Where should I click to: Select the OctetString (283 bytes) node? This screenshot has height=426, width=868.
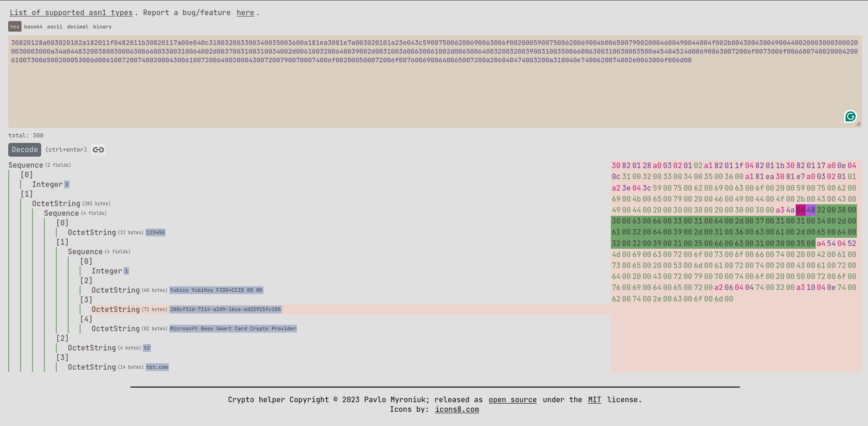[x=56, y=203]
